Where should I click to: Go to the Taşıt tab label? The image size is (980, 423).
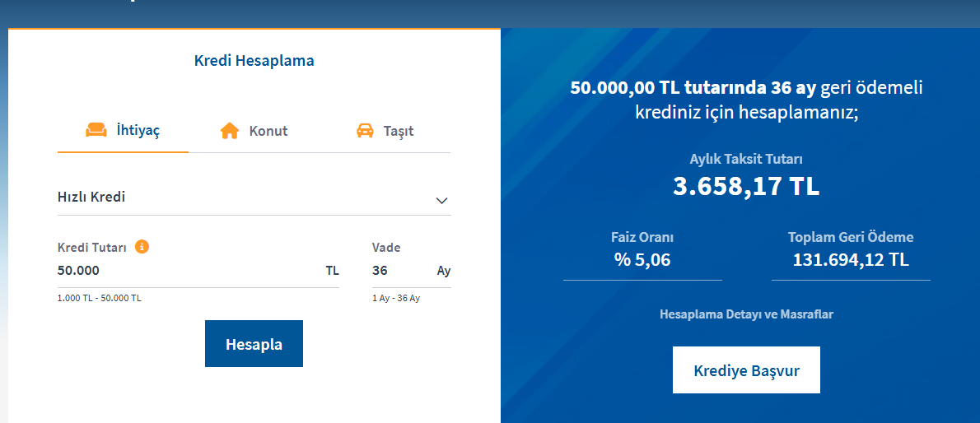click(x=399, y=131)
